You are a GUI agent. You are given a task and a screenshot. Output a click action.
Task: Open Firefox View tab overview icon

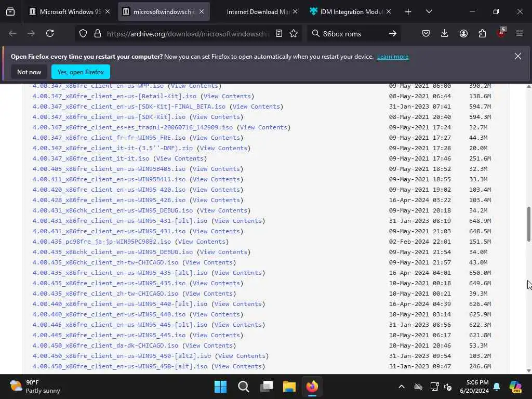pos(10,11)
